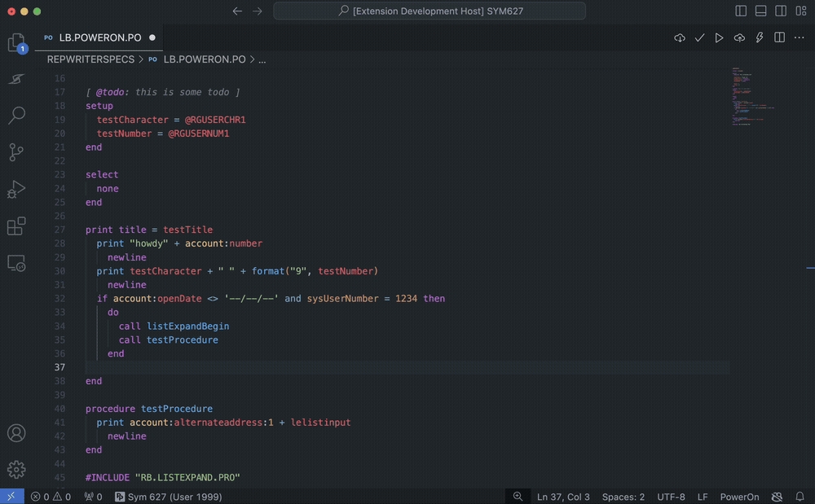Open the PowerOn language mode selector

pyautogui.click(x=739, y=497)
